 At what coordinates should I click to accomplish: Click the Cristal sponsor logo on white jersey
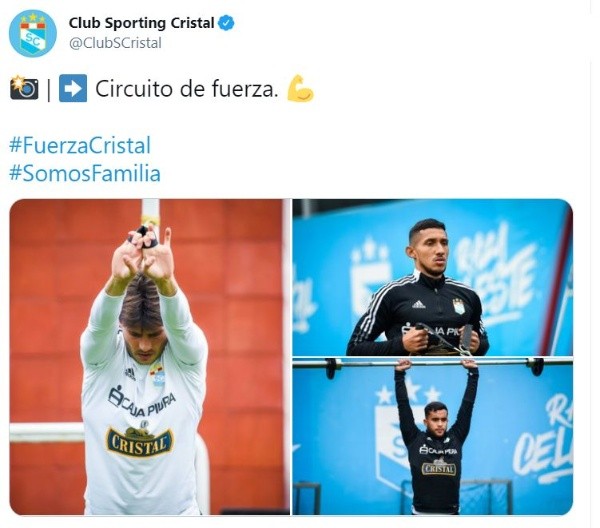click(140, 442)
